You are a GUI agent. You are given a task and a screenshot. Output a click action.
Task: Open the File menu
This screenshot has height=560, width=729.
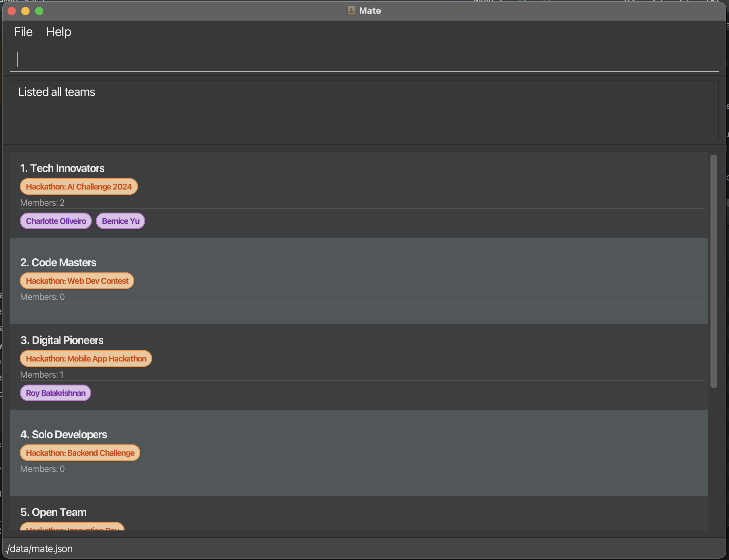coord(23,32)
